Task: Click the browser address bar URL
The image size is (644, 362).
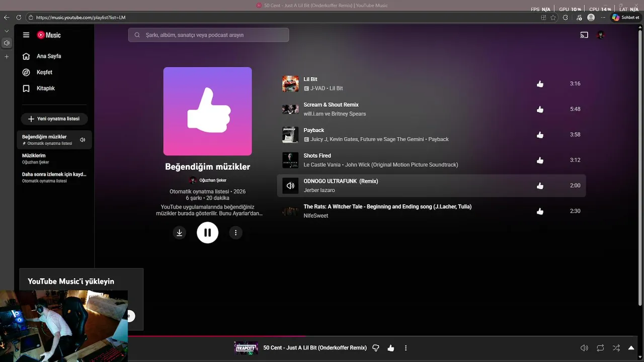Action: pos(80,18)
